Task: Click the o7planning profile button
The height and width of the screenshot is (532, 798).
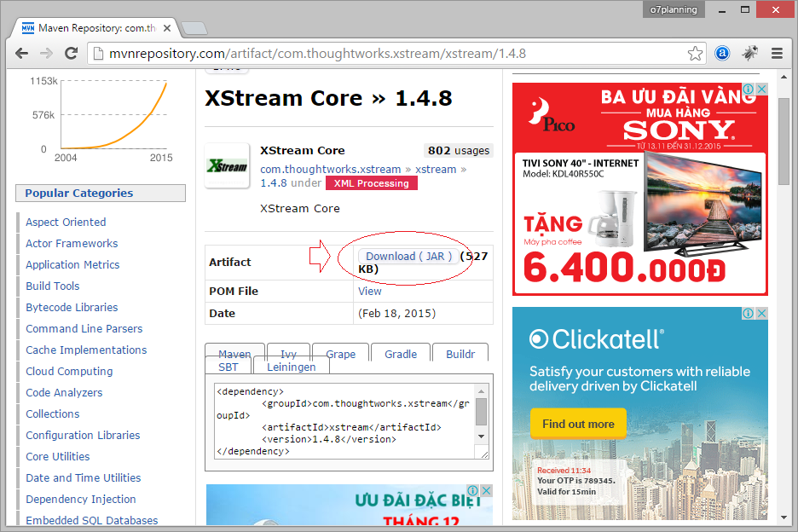Action: [x=674, y=9]
